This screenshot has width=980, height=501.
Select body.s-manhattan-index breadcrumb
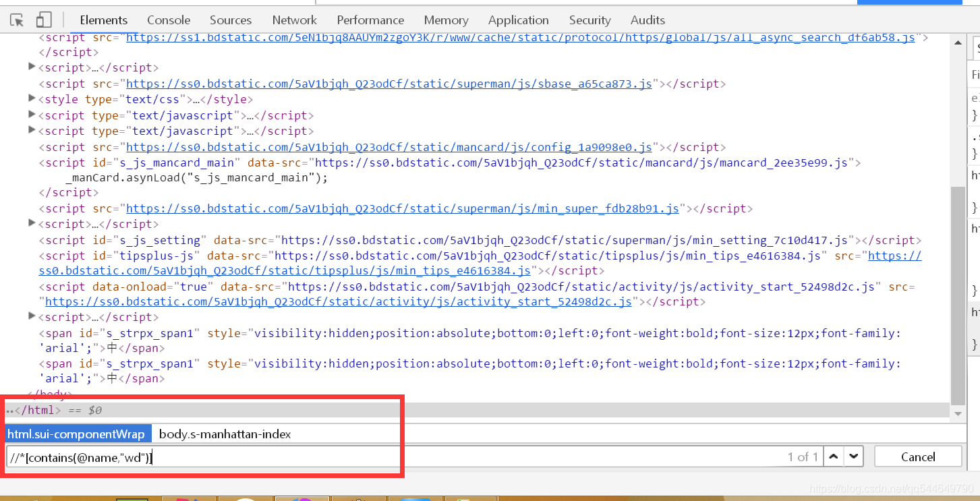point(225,434)
